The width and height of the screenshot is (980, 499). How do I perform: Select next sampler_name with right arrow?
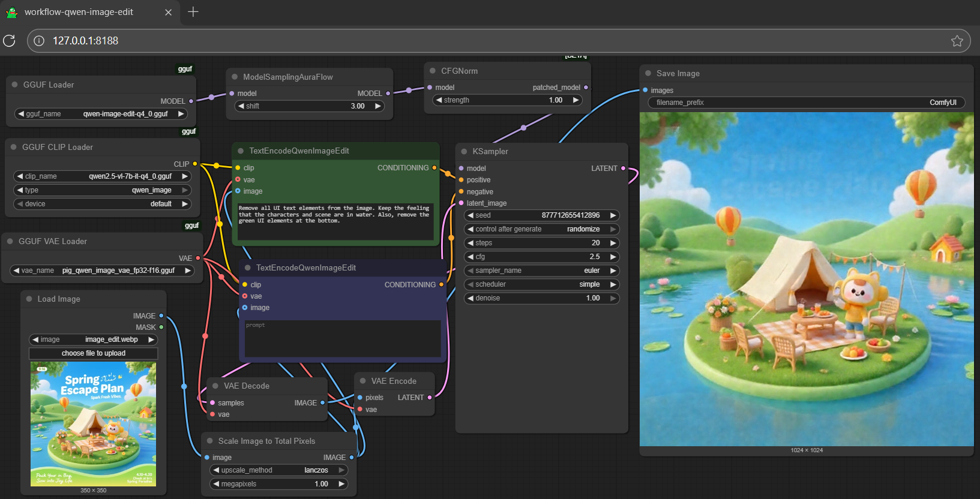(613, 270)
